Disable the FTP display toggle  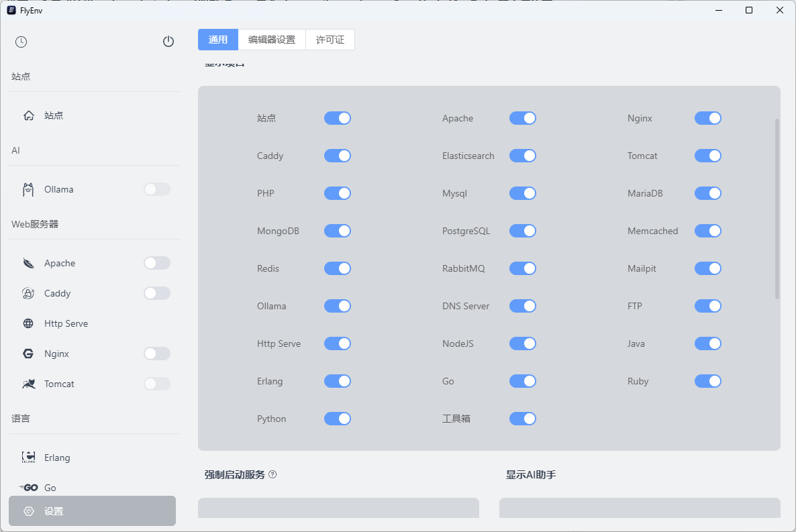708,306
